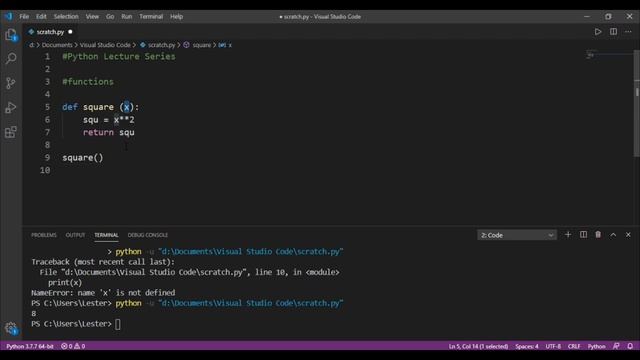Open the Selection menu
640x360 pixels.
tap(66, 17)
